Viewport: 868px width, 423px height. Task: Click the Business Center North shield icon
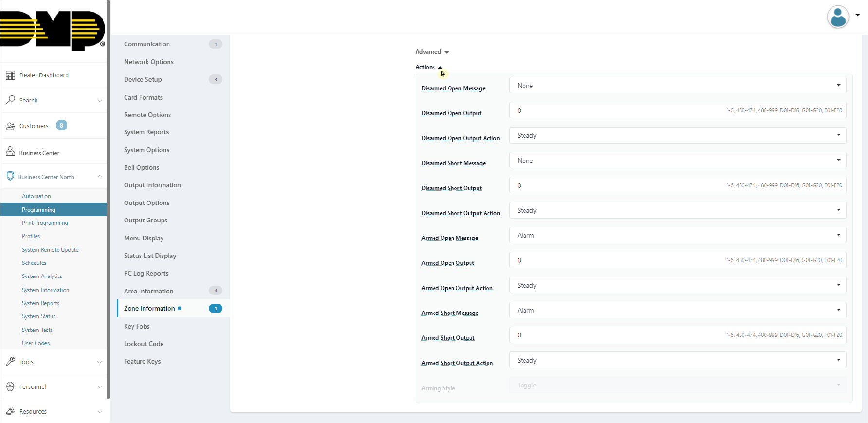(10, 176)
